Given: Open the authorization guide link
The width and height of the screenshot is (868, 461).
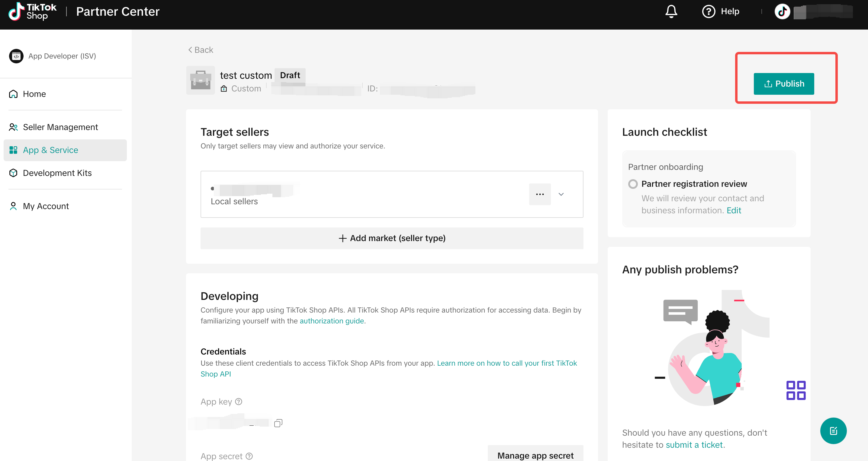Looking at the screenshot, I should point(332,321).
